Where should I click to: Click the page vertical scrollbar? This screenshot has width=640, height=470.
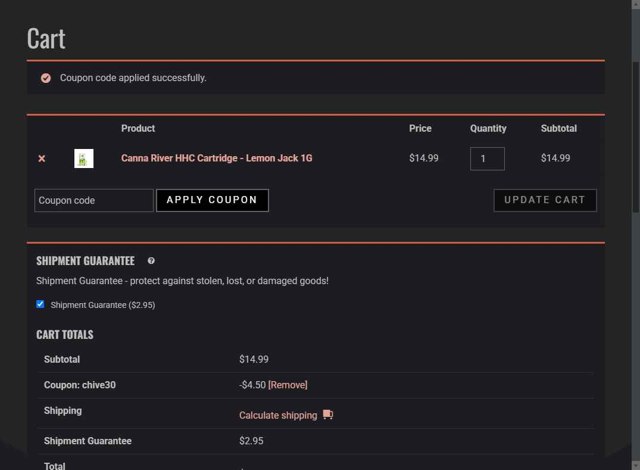point(636,137)
